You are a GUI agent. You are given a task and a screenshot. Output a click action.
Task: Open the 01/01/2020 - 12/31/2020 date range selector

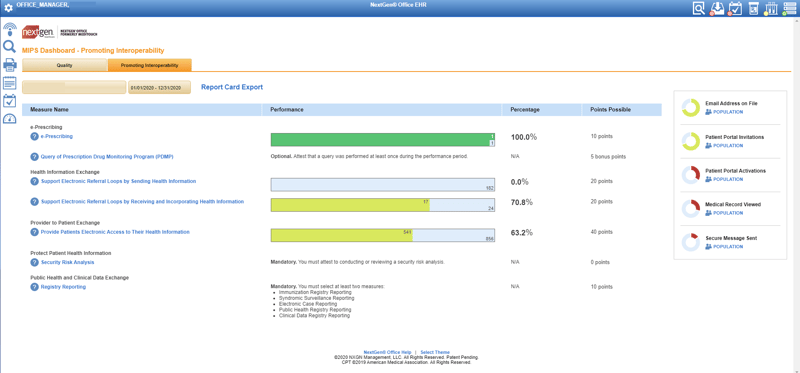[x=159, y=87]
